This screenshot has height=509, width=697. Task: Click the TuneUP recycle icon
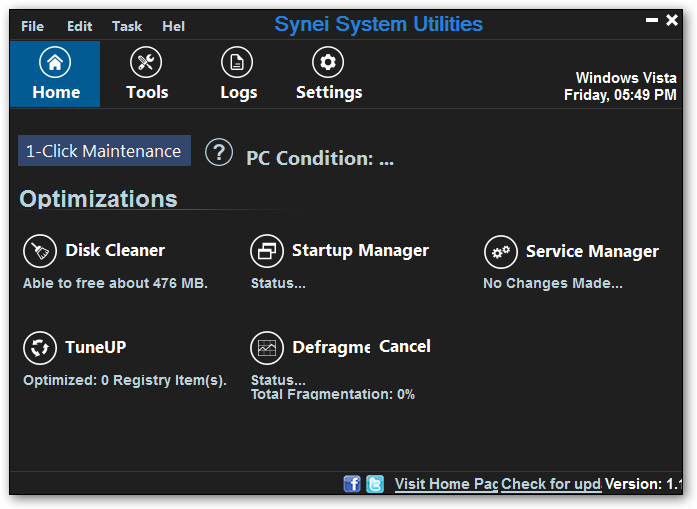point(40,348)
